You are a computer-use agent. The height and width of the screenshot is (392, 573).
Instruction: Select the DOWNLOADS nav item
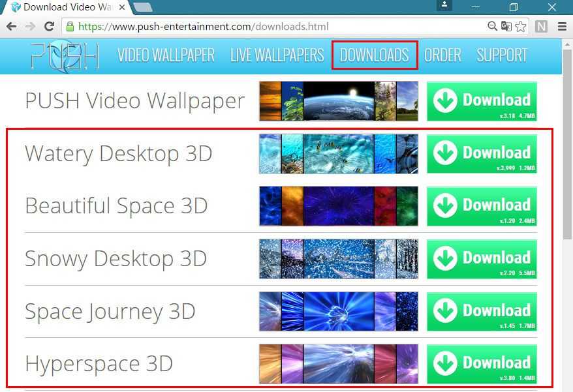pyautogui.click(x=375, y=55)
